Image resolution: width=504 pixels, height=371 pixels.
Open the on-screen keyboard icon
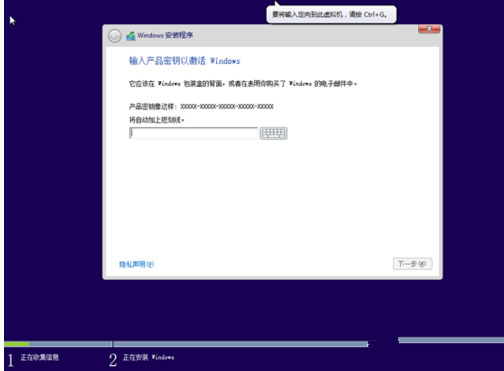[x=273, y=133]
